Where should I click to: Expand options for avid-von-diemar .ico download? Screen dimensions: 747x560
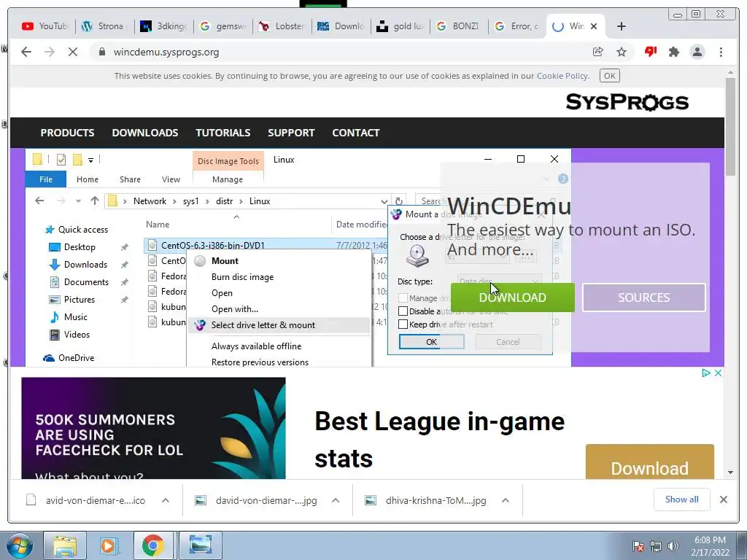166,500
